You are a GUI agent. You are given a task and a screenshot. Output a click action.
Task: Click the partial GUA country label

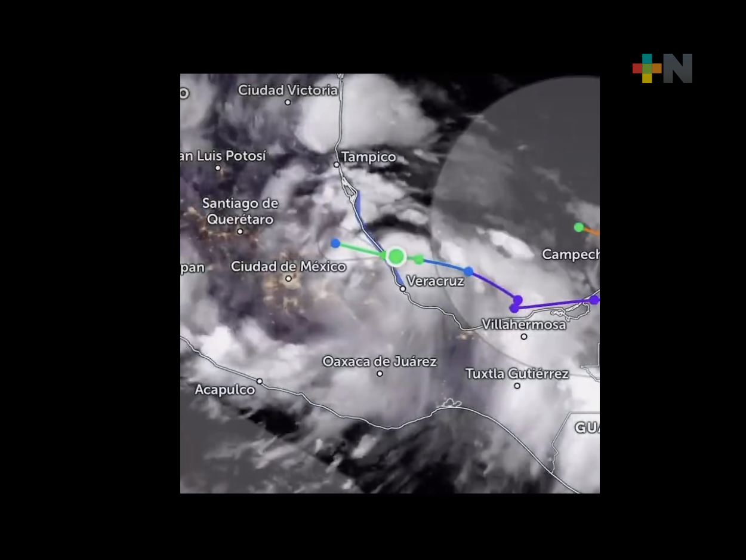click(587, 427)
